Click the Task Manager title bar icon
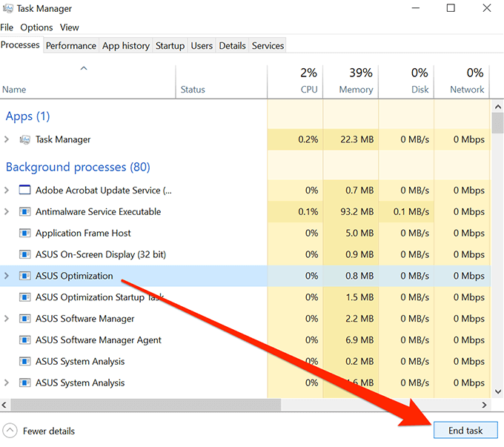 tap(7, 10)
